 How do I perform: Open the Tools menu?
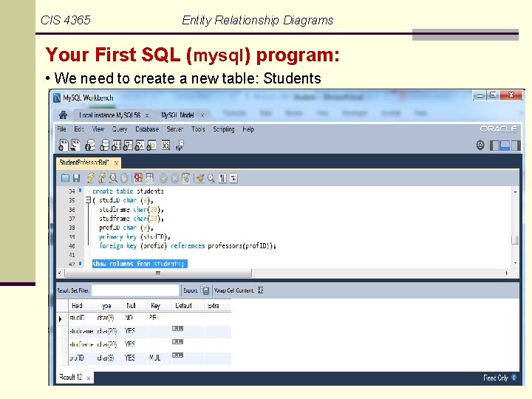click(x=198, y=129)
